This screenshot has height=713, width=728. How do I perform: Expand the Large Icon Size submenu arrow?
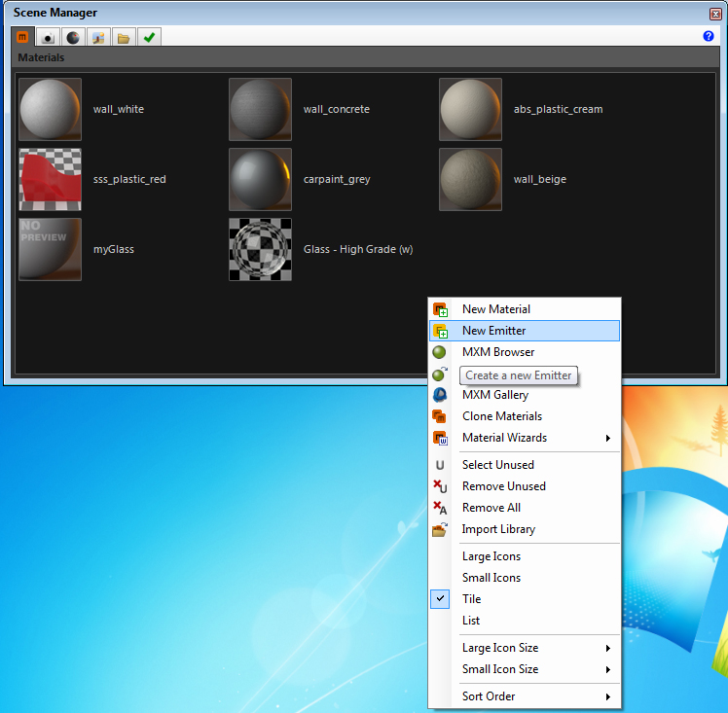[x=607, y=648]
